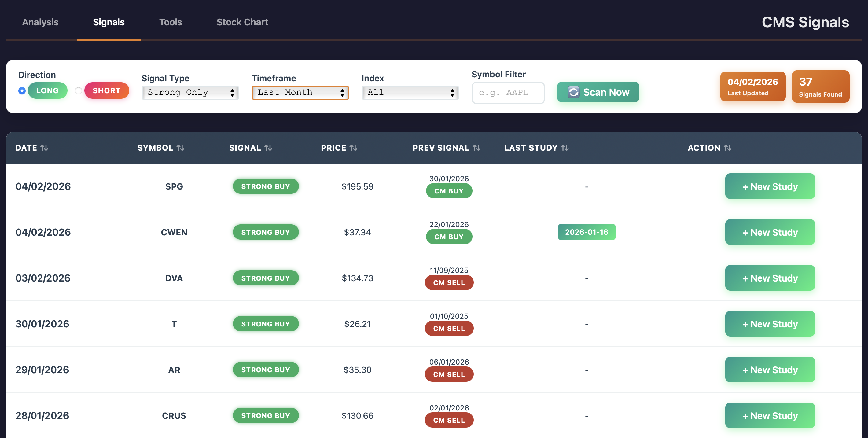Click the refresh icon on Scan Now
The image size is (868, 438).
(x=573, y=92)
